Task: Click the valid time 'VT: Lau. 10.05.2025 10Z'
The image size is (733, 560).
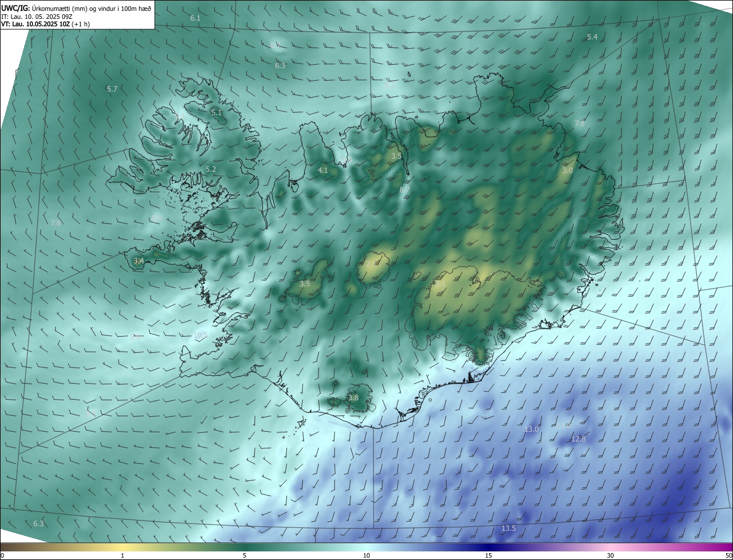Action: coord(36,24)
